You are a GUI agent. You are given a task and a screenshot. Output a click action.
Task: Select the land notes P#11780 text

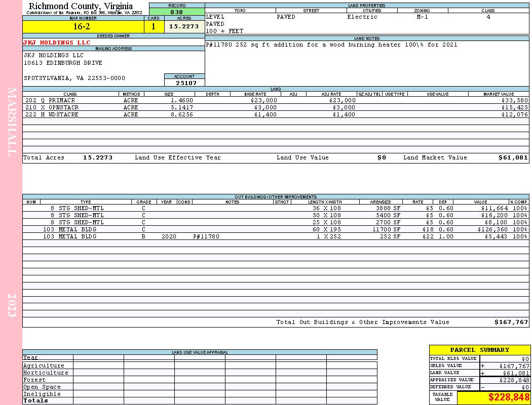point(331,45)
